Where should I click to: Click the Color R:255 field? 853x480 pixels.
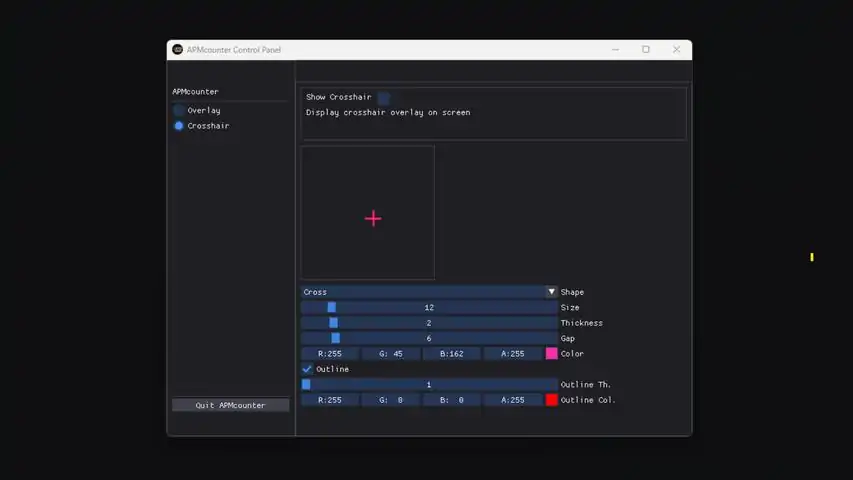coord(330,354)
